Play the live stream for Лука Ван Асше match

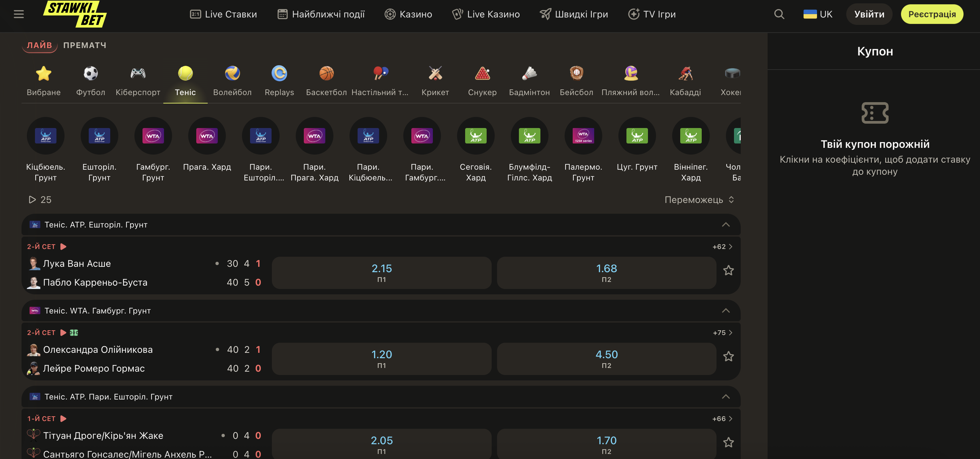point(64,246)
